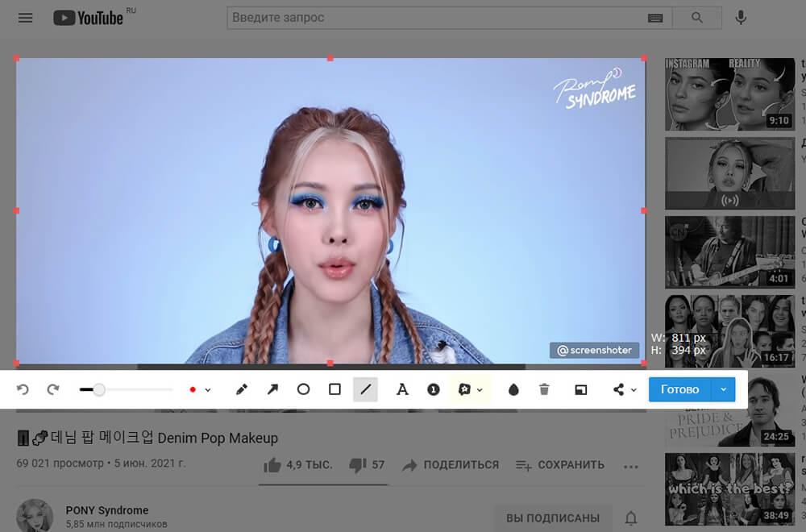
Task: Select the Rectangle tool
Action: pos(334,389)
